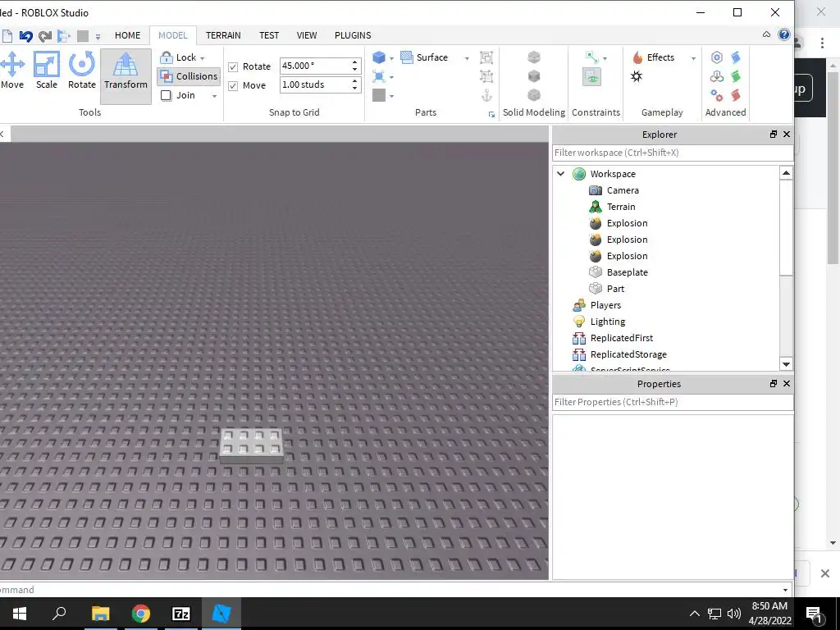Switch to the TERRAIN tab
Screen dimensions: 840x630
pos(223,35)
